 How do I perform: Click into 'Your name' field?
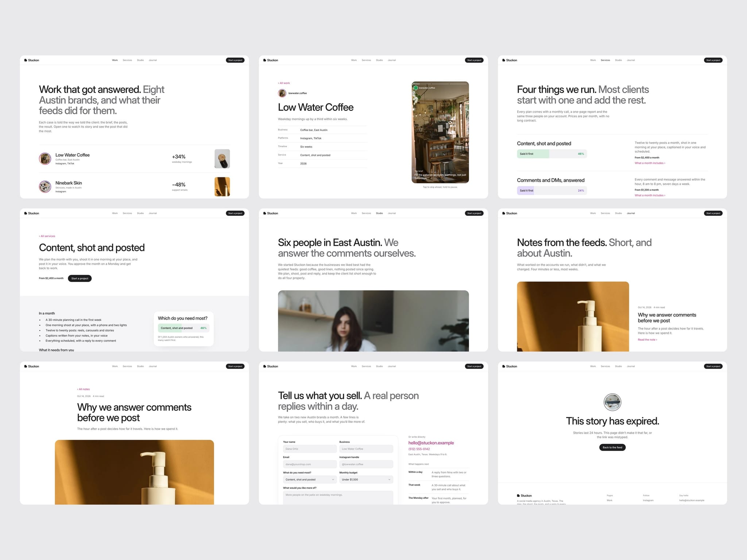point(310,449)
